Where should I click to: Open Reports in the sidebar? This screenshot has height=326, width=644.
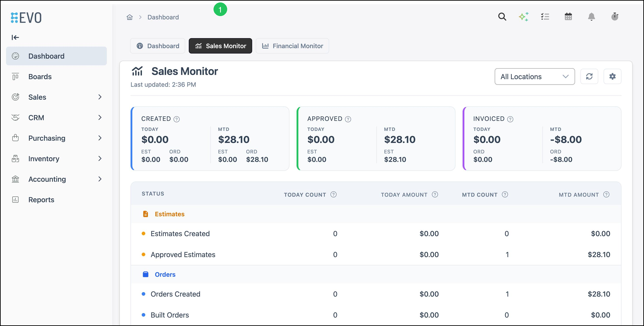click(x=56, y=200)
